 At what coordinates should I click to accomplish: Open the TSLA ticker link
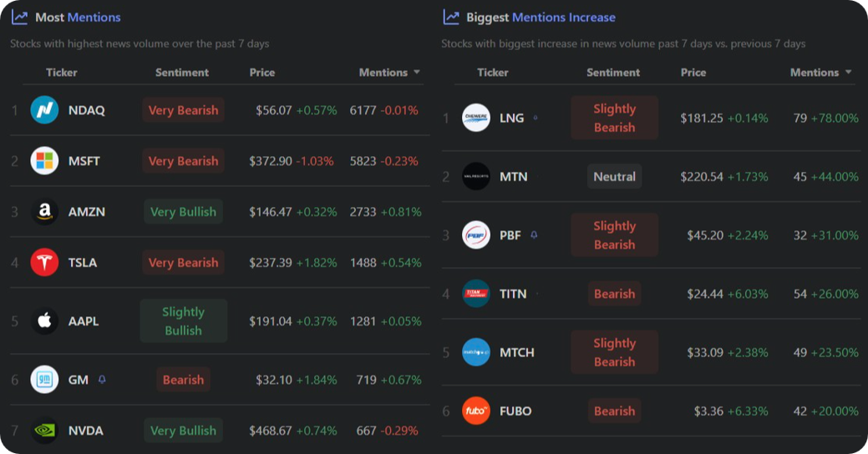(x=83, y=263)
